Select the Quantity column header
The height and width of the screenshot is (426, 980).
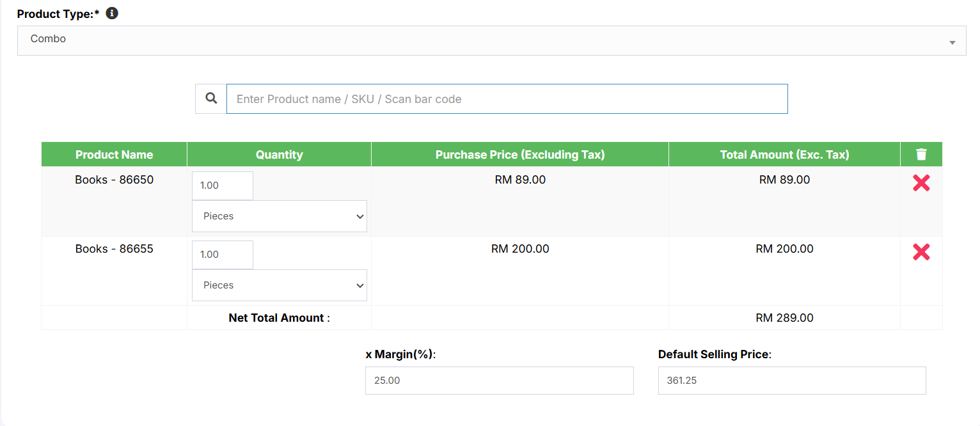tap(279, 155)
